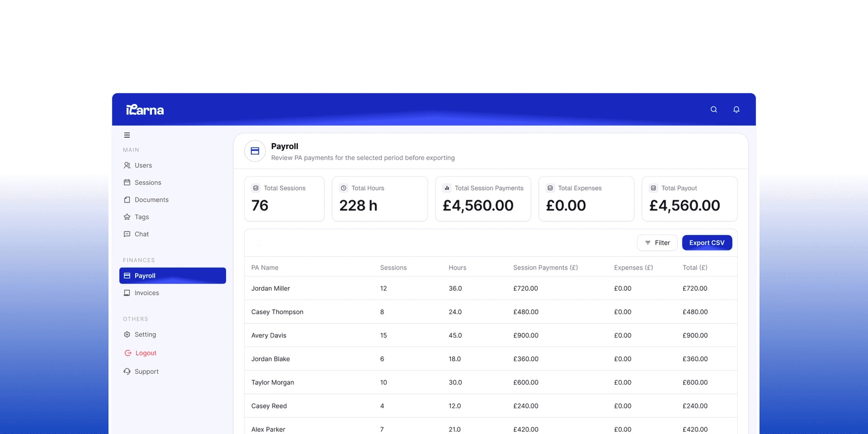Click the Total Expenses card icon

point(550,188)
